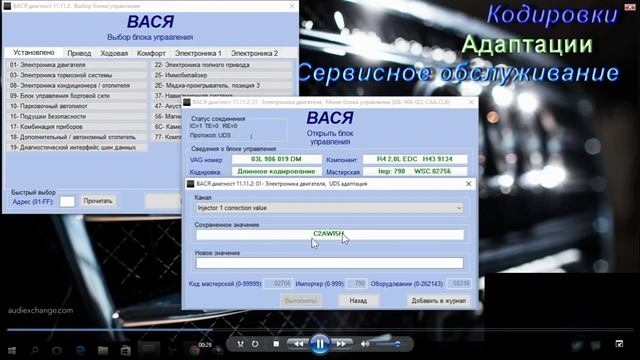Go to the Электроника 2 tab
Viewport: 640px width, 360px height.
pyautogui.click(x=254, y=53)
